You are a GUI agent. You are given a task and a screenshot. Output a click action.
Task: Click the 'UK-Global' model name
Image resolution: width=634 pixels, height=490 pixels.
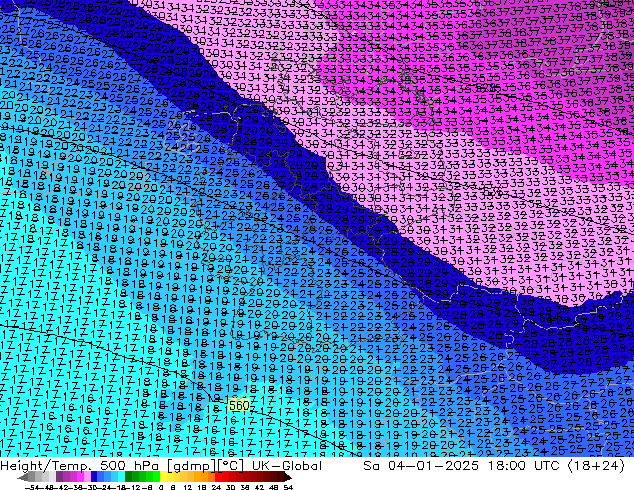(287, 466)
